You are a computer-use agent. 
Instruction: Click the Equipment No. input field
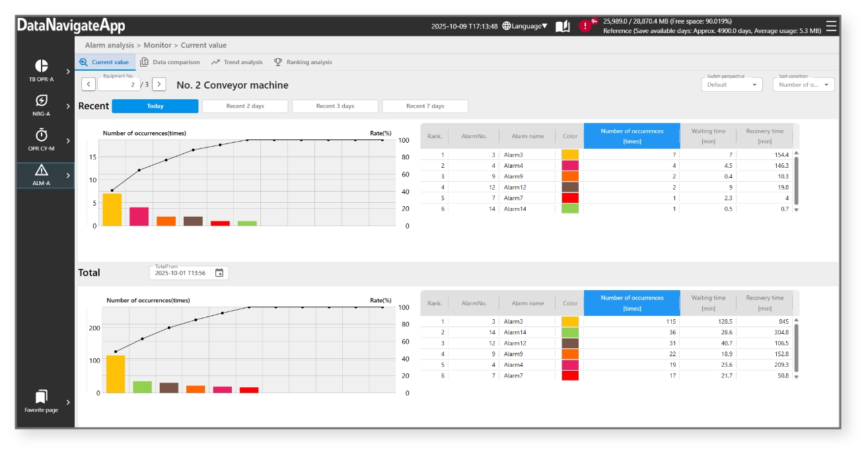click(118, 85)
